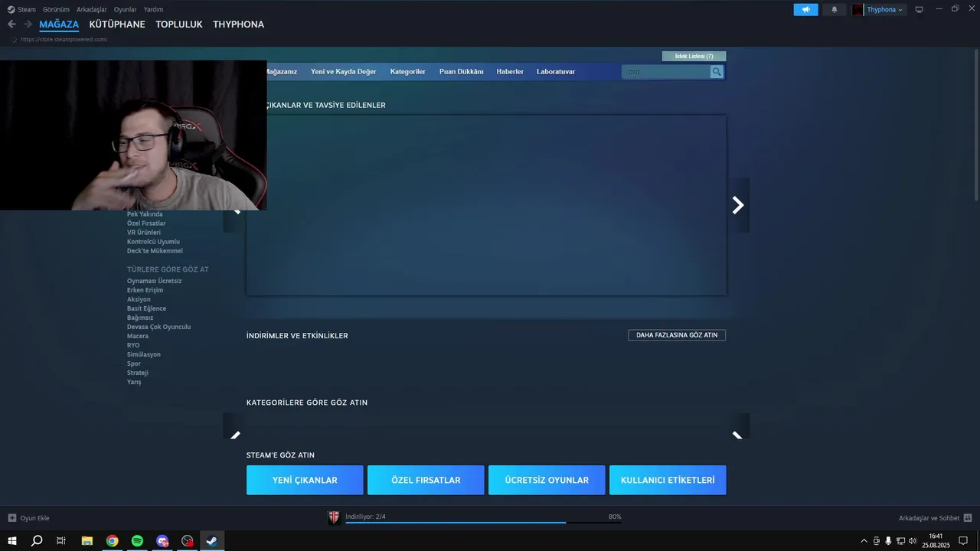Open Arkadaşlar ve Sohbet panel
The image size is (980, 551).
pos(935,518)
